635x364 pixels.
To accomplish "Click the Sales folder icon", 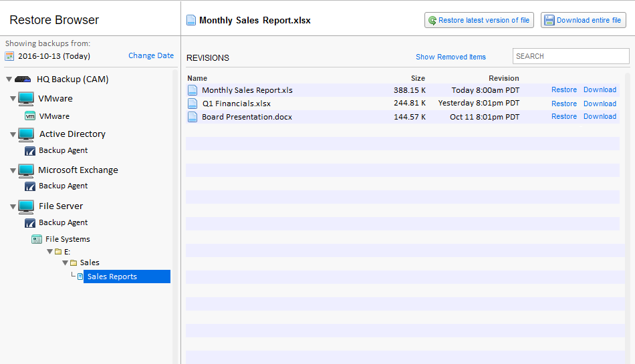I will tap(74, 263).
